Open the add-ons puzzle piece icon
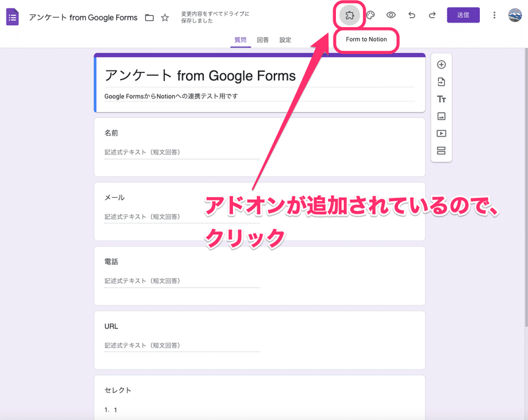Screen dimensions: 528x420 (350, 15)
